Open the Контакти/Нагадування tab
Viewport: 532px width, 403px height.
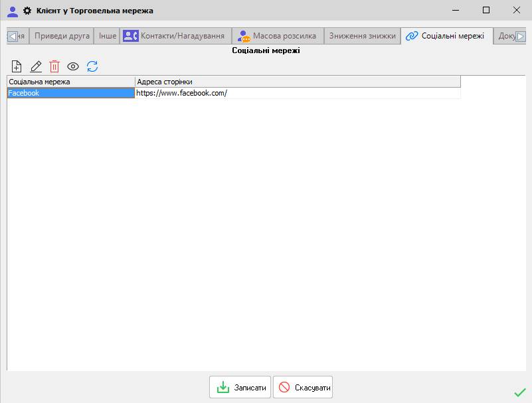tap(175, 36)
